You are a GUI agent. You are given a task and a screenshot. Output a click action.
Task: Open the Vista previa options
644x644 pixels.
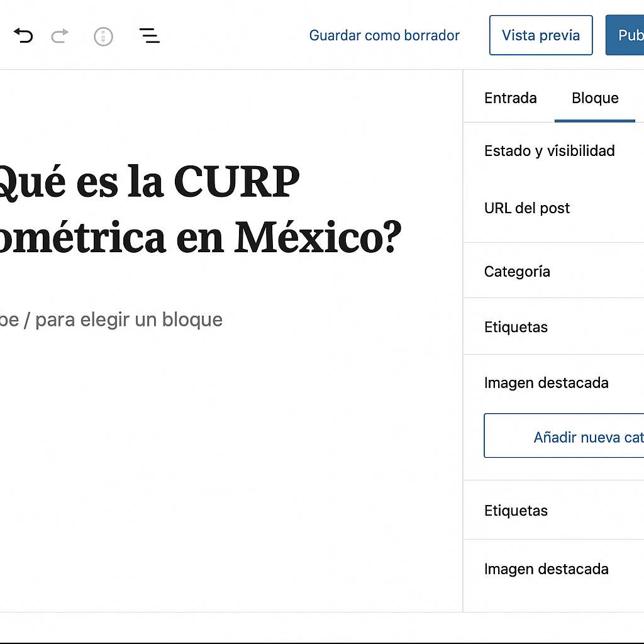pyautogui.click(x=540, y=35)
